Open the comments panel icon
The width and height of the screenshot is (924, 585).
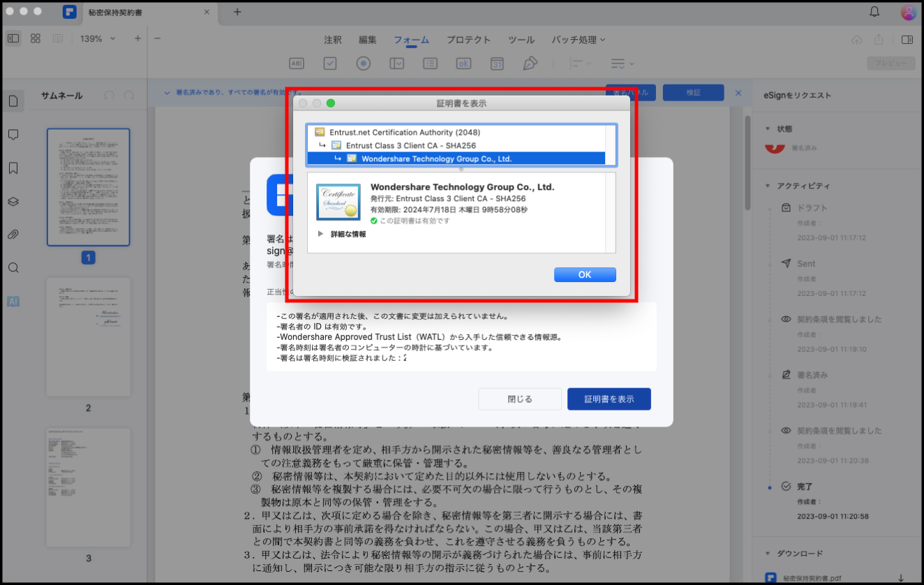[13, 135]
